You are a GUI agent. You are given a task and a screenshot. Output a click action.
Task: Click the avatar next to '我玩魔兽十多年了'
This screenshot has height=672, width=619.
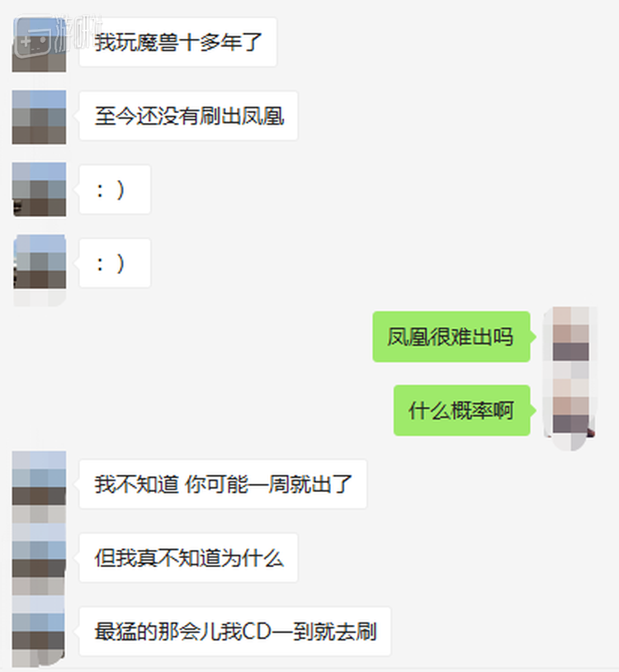[x=39, y=45]
